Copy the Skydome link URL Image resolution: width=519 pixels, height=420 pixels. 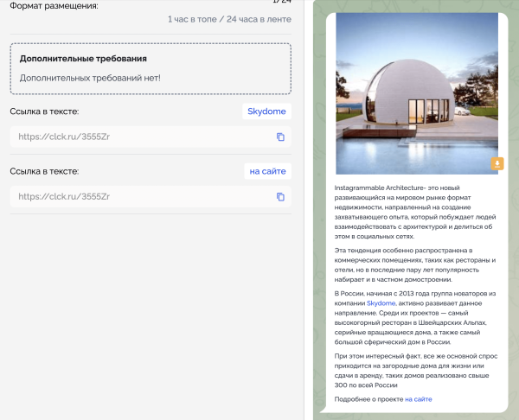click(x=280, y=137)
